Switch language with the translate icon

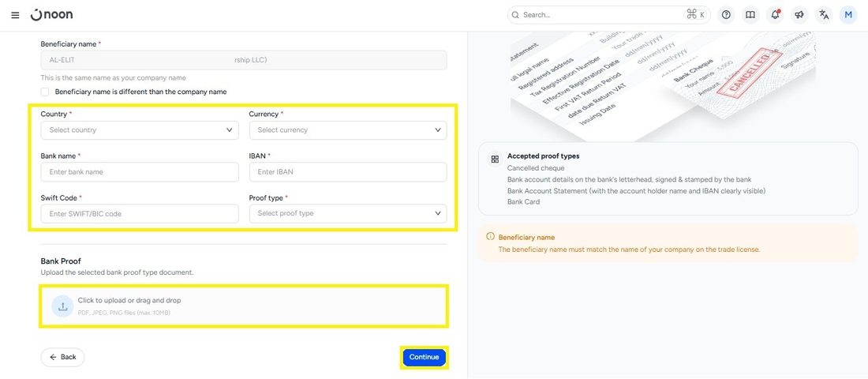[x=824, y=15]
